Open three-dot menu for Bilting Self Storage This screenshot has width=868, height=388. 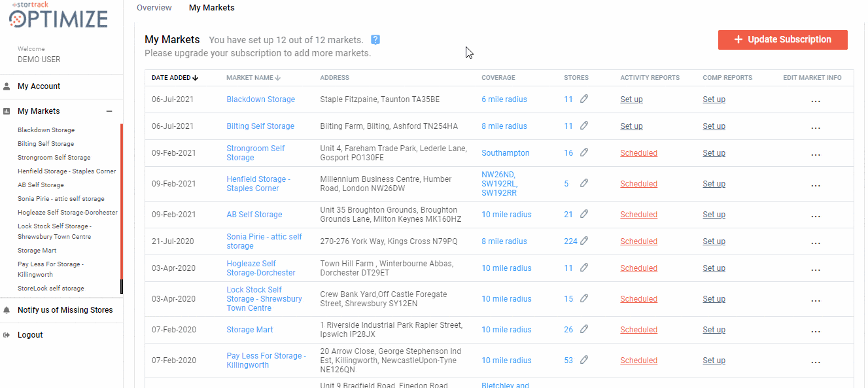pyautogui.click(x=816, y=128)
